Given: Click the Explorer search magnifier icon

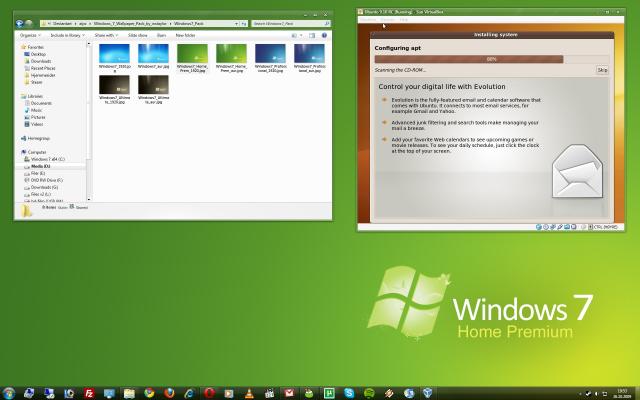Looking at the screenshot, I should (x=327, y=24).
